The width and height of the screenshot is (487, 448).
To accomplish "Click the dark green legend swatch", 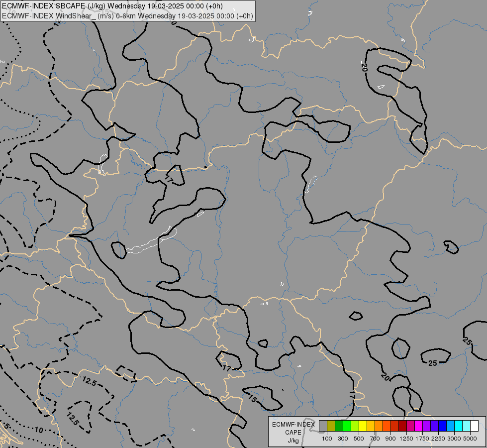I will tap(339, 426).
